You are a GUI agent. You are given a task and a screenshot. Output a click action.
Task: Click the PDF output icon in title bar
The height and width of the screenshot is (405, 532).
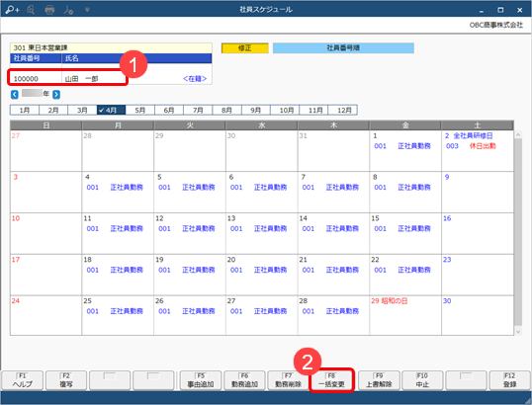click(68, 10)
